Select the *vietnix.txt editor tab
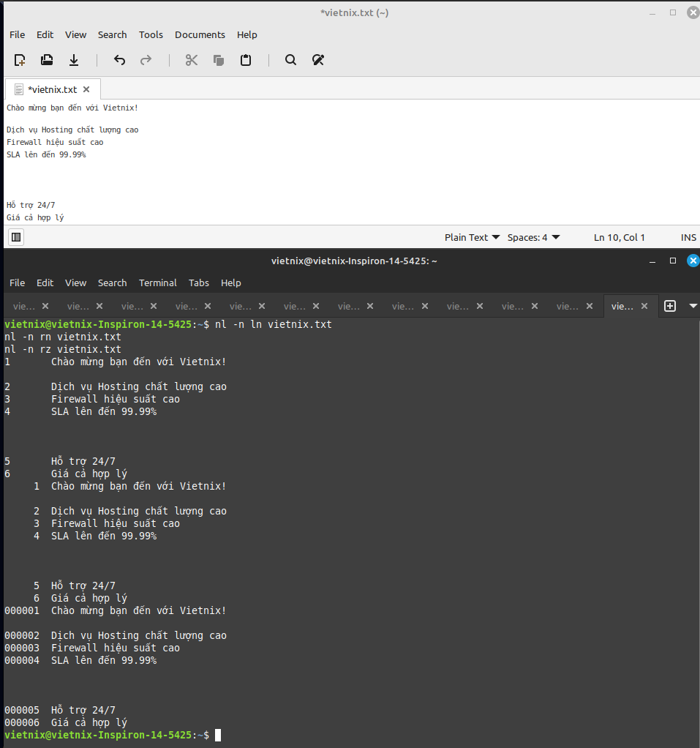The image size is (700, 748). (52, 89)
